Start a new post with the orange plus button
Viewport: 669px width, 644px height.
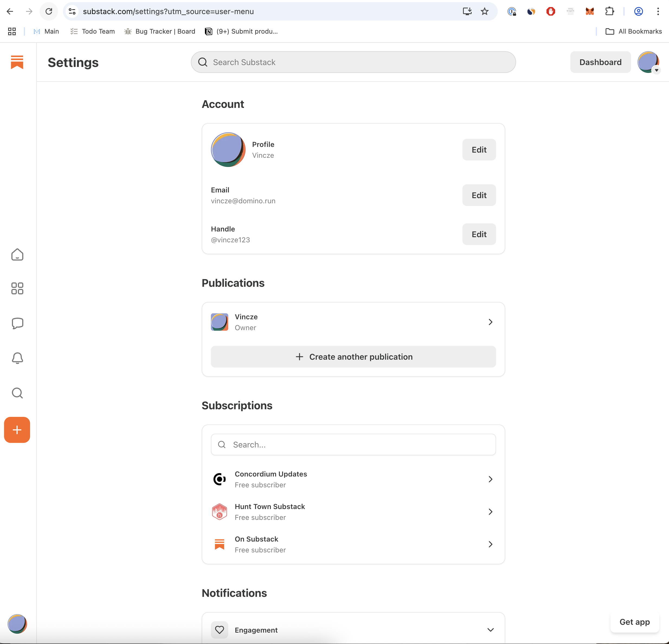[x=17, y=430]
